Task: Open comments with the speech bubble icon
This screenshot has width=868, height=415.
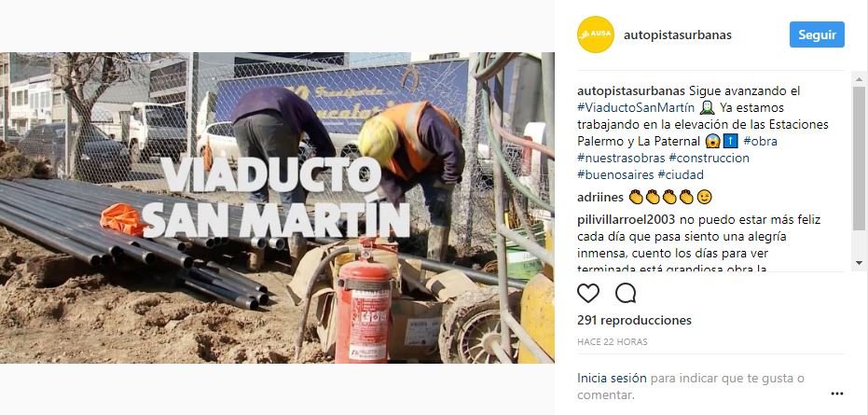Action: pyautogui.click(x=626, y=293)
